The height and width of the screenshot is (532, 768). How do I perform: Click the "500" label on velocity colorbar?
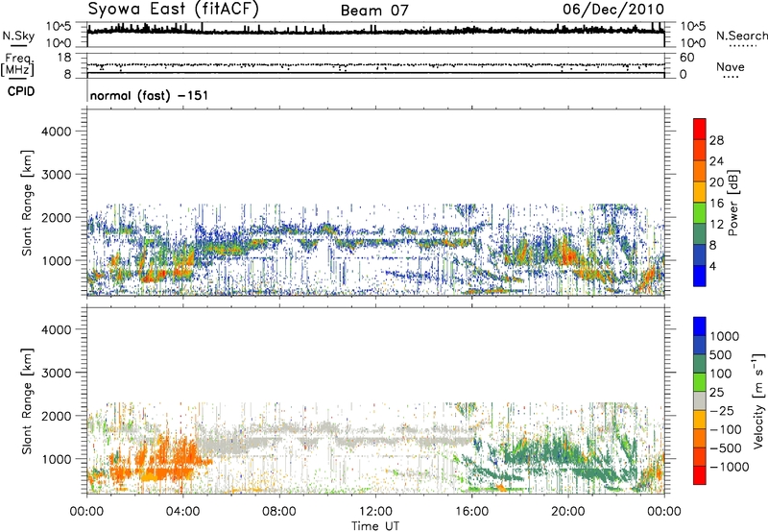pyautogui.click(x=721, y=355)
